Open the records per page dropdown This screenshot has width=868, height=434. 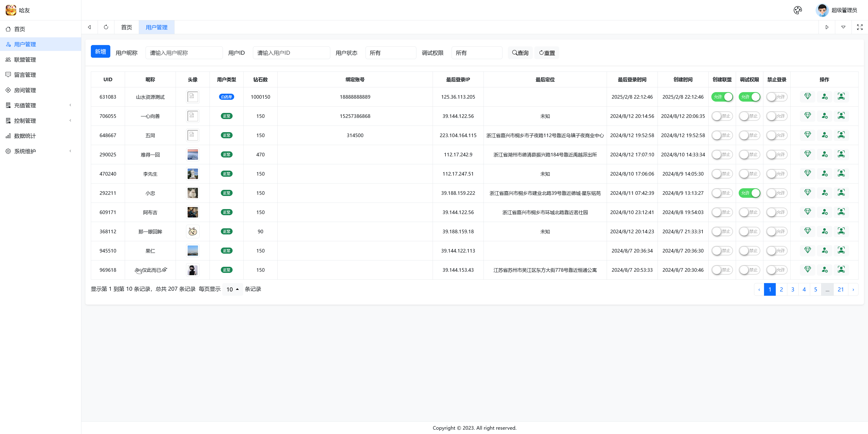[232, 289]
